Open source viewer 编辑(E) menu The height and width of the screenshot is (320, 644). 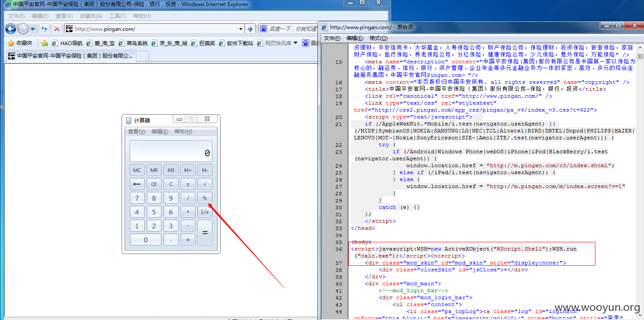coord(355,38)
